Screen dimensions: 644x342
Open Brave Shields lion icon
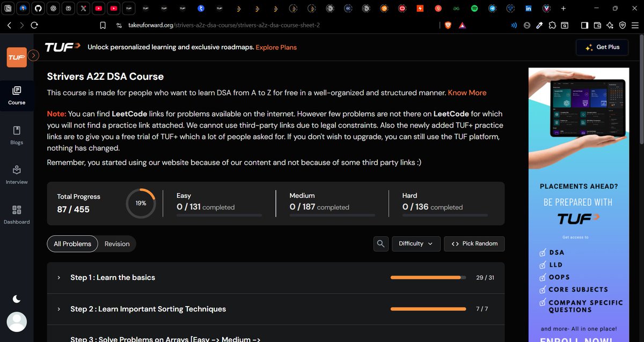[x=449, y=25]
